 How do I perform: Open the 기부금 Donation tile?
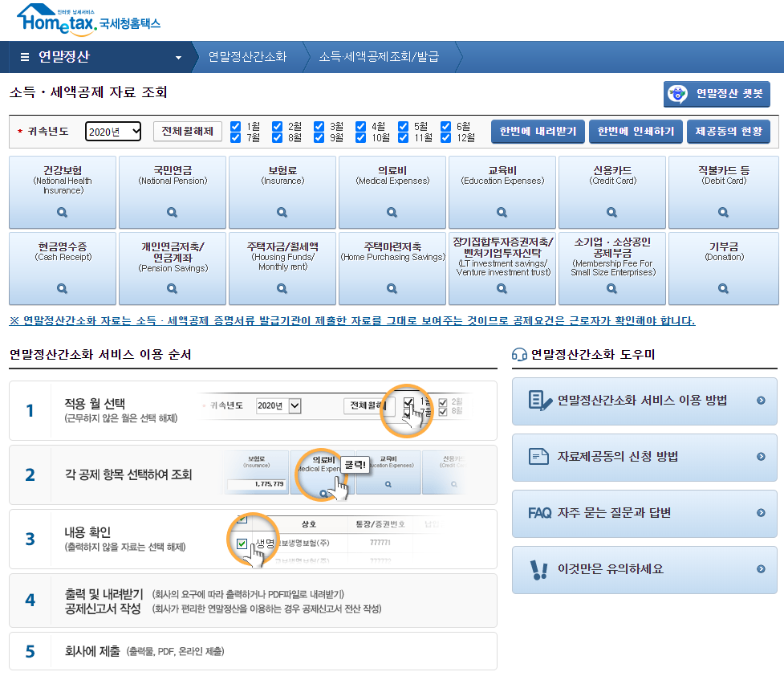click(724, 268)
